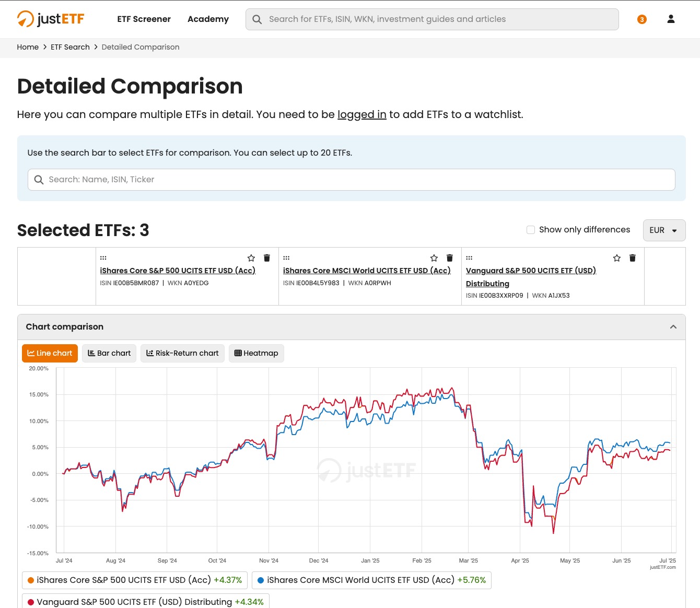This screenshot has width=700, height=608.
Task: Toggle Vanguard S&P 500 legend series
Action: tap(145, 602)
